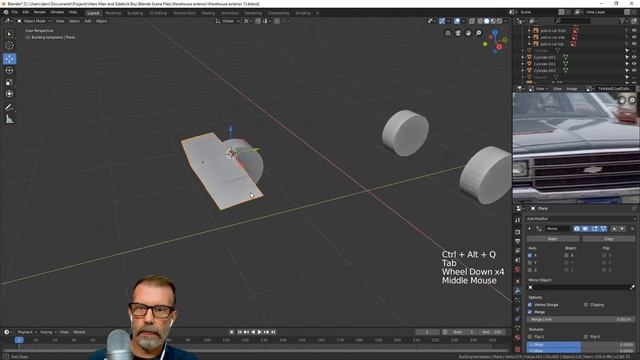Select the Select Box tool
The width and height of the screenshot is (640, 360).
[9, 34]
